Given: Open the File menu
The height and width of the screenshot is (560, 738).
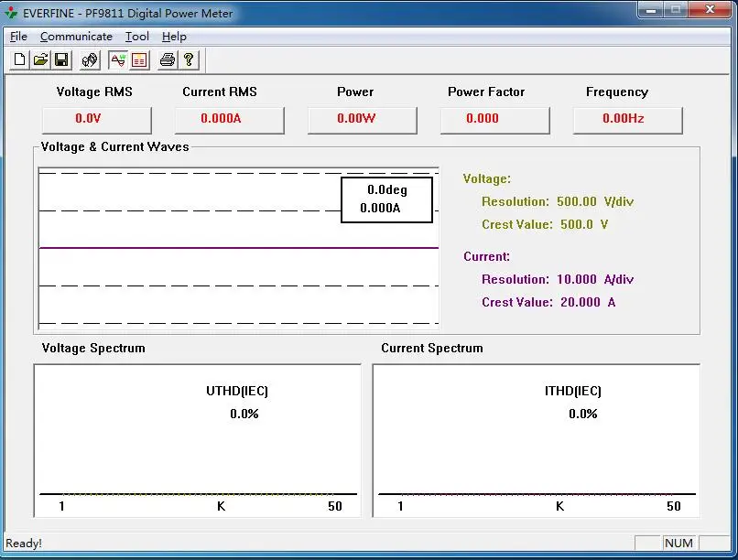Looking at the screenshot, I should pos(19,37).
